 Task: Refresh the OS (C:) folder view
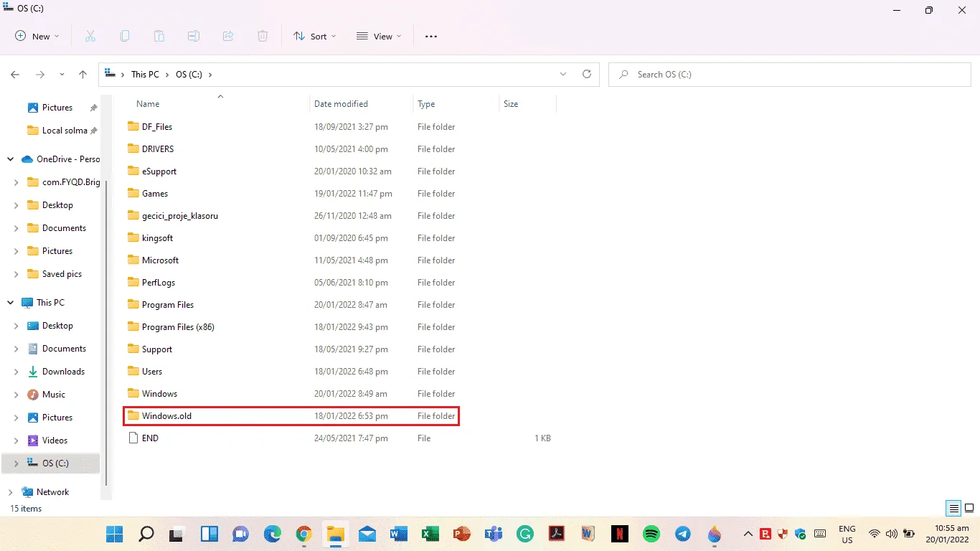point(587,74)
